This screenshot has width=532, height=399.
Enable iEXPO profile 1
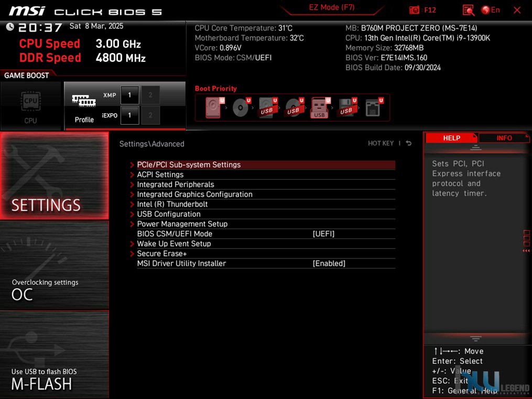click(129, 115)
